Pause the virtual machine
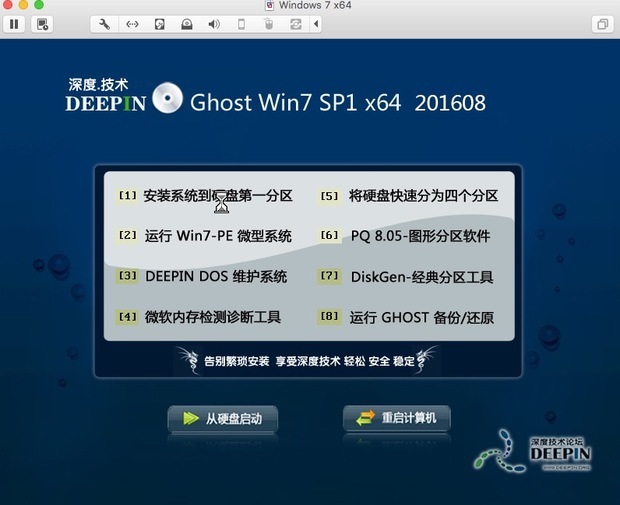This screenshot has width=620, height=505. 14,25
